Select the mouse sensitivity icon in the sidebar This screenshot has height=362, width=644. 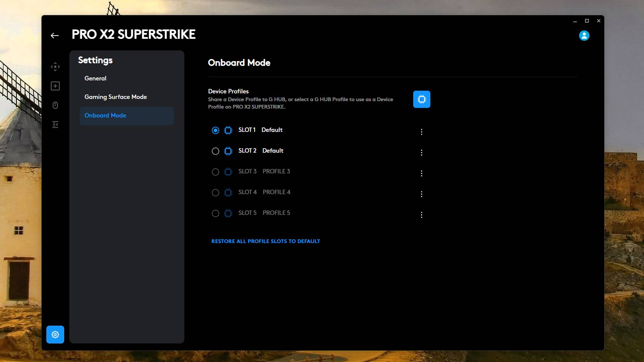tap(55, 105)
